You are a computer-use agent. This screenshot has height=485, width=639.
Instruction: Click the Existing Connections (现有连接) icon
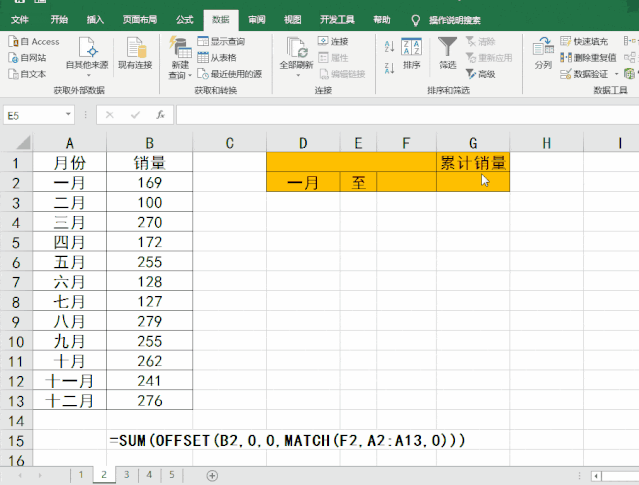click(x=134, y=50)
